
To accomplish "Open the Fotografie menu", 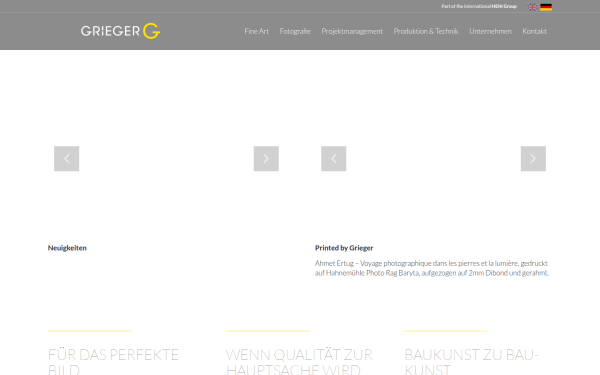I will [295, 31].
